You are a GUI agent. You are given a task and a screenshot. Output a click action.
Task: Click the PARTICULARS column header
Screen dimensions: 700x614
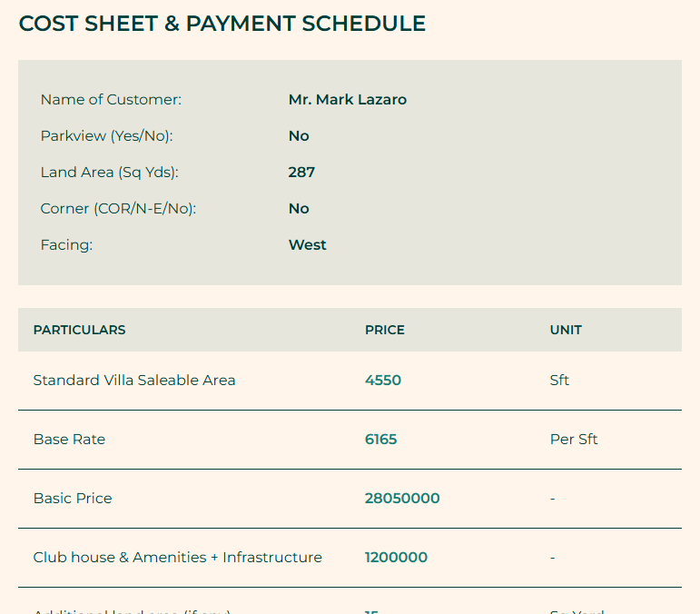79,330
